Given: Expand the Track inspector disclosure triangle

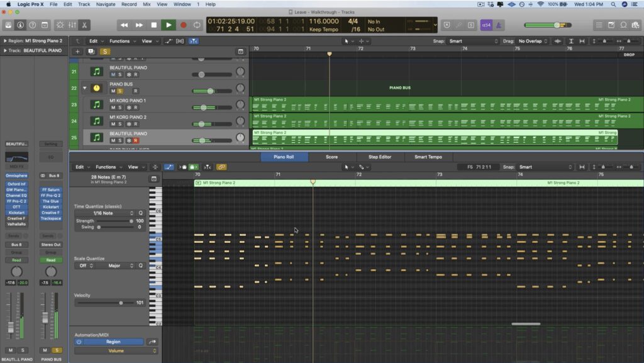Looking at the screenshot, I should (x=5, y=50).
